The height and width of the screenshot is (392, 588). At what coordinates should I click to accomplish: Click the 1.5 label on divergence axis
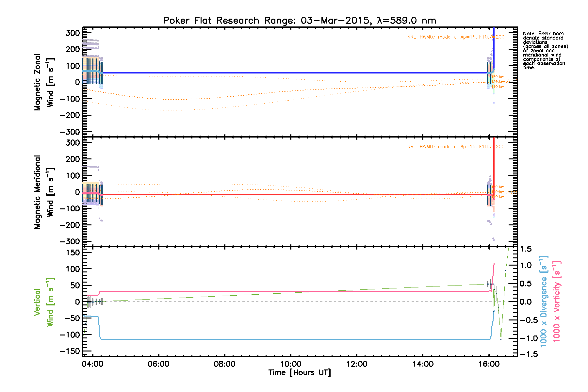pyautogui.click(x=526, y=249)
